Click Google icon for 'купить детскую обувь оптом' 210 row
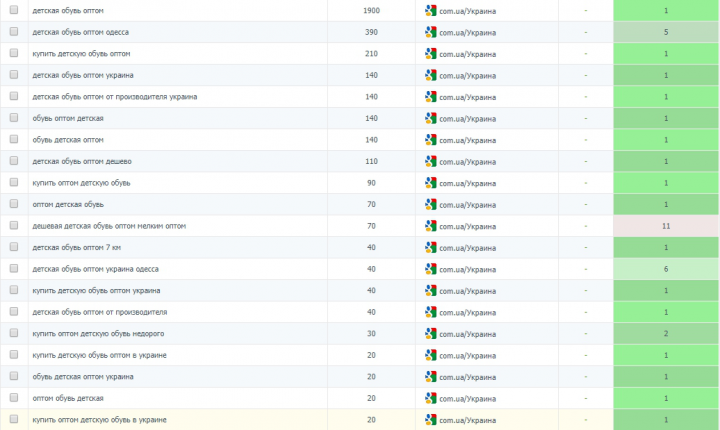 pyautogui.click(x=430, y=54)
